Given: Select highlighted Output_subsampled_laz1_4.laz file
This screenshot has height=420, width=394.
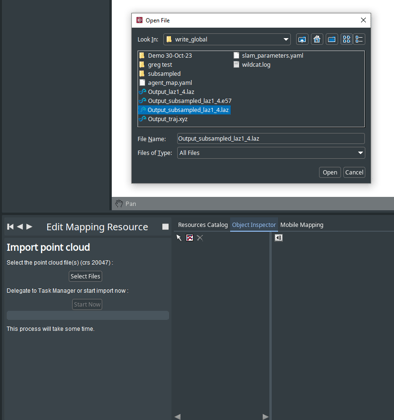Looking at the screenshot, I should click(184, 110).
